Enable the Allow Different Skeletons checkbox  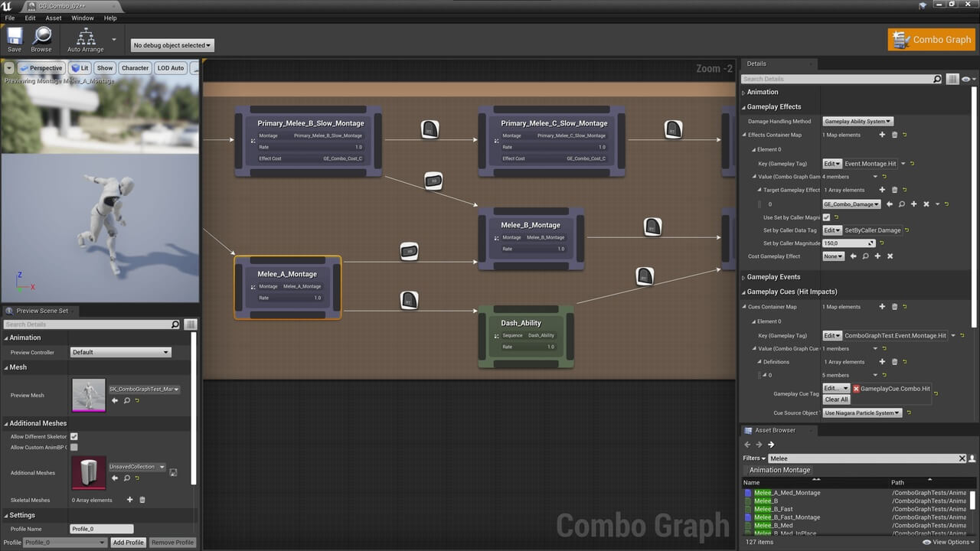[73, 436]
